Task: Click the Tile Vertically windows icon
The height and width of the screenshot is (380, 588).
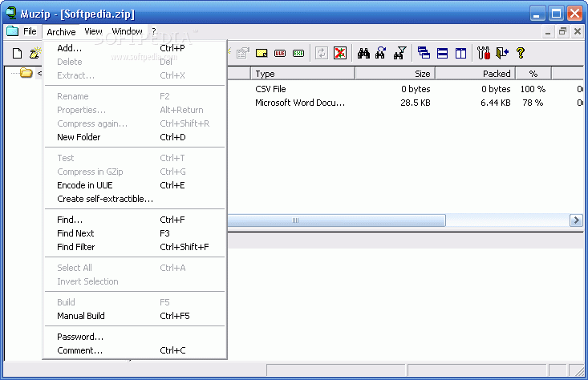Action: (461, 53)
